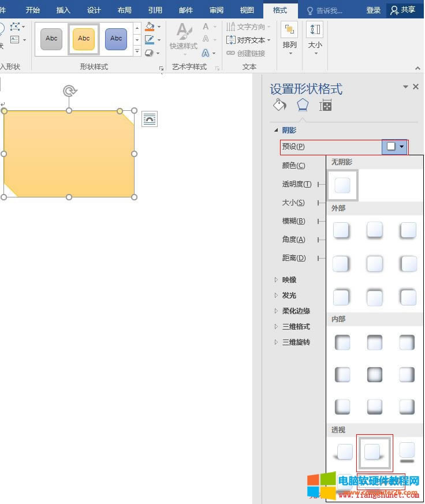The height and width of the screenshot is (504, 425).
Task: Switch to the Insert ribbon tab
Action: tap(64, 10)
